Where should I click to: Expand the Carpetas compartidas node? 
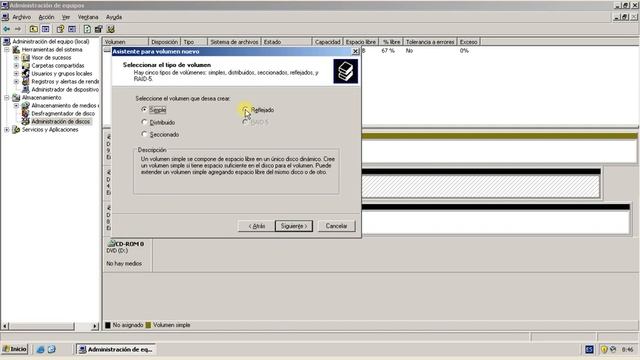16,65
